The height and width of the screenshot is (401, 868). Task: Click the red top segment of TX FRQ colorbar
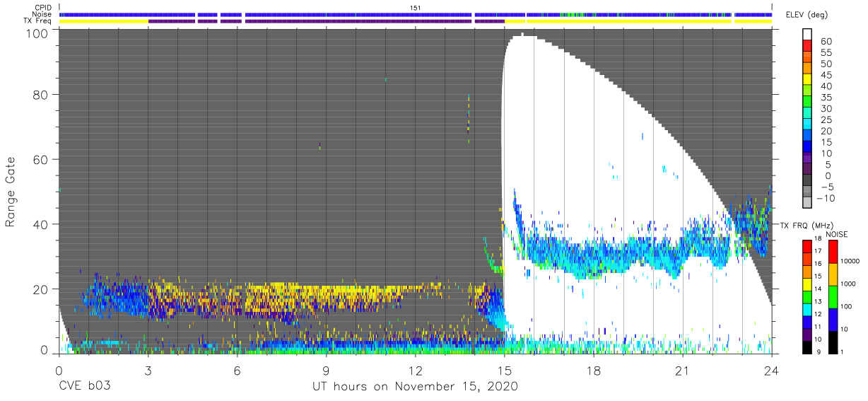pos(808,245)
